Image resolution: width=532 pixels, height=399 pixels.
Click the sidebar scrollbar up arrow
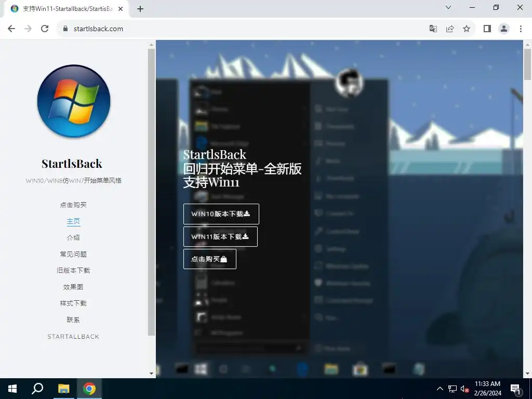click(151, 45)
